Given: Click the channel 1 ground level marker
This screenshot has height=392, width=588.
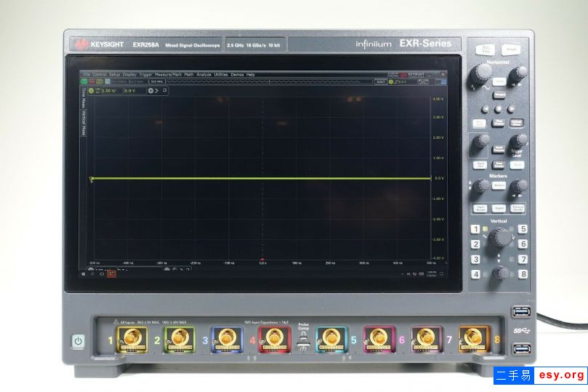Looking at the screenshot, I should pos(91,180).
